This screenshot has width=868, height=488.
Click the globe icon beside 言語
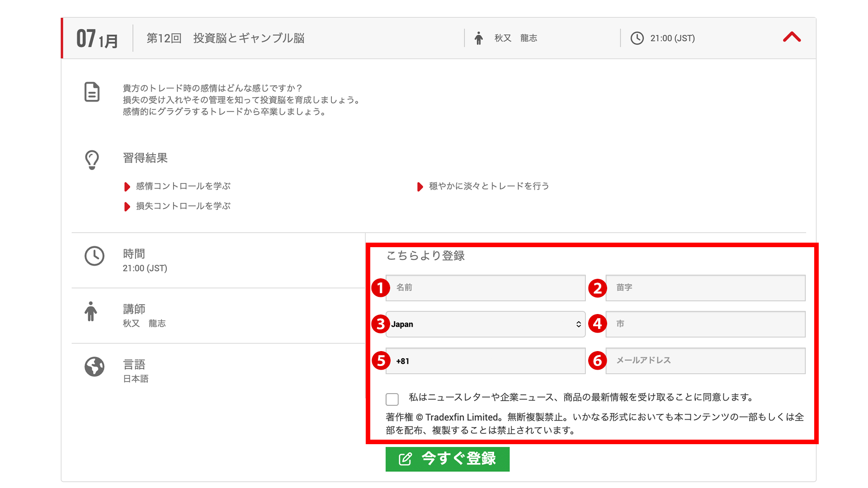click(94, 366)
